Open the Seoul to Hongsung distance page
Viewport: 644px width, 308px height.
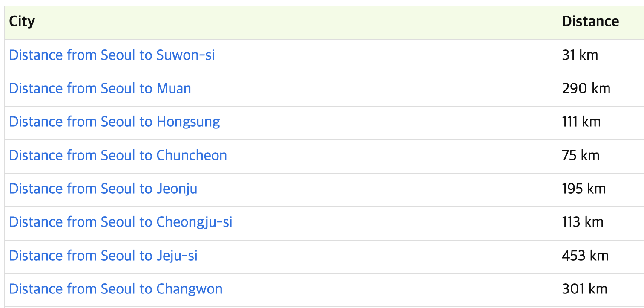pos(115,122)
